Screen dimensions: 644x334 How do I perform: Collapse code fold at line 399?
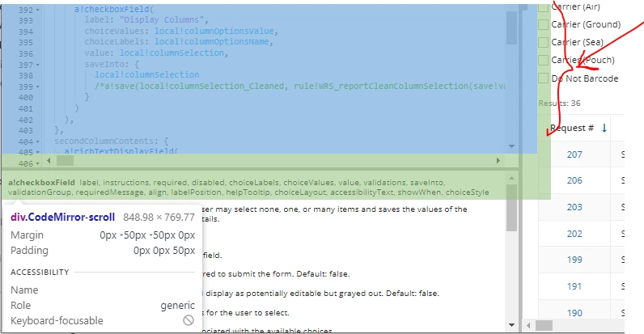pyautogui.click(x=38, y=87)
